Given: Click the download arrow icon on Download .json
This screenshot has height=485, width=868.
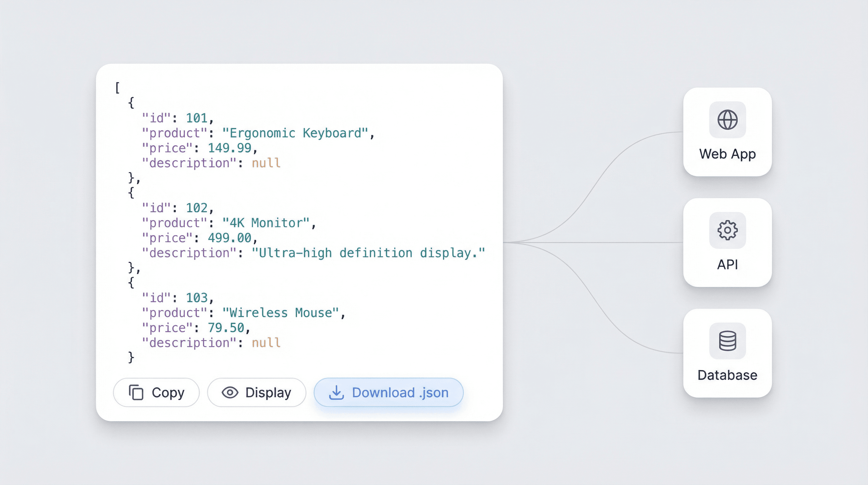Looking at the screenshot, I should pyautogui.click(x=337, y=392).
